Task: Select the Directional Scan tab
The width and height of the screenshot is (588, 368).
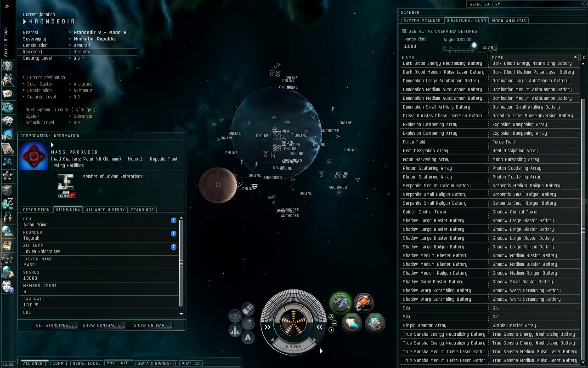Action: tap(466, 20)
